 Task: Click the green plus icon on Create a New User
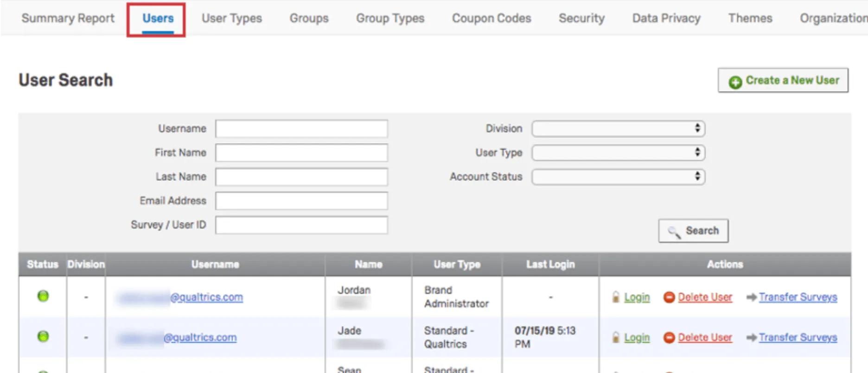click(735, 82)
